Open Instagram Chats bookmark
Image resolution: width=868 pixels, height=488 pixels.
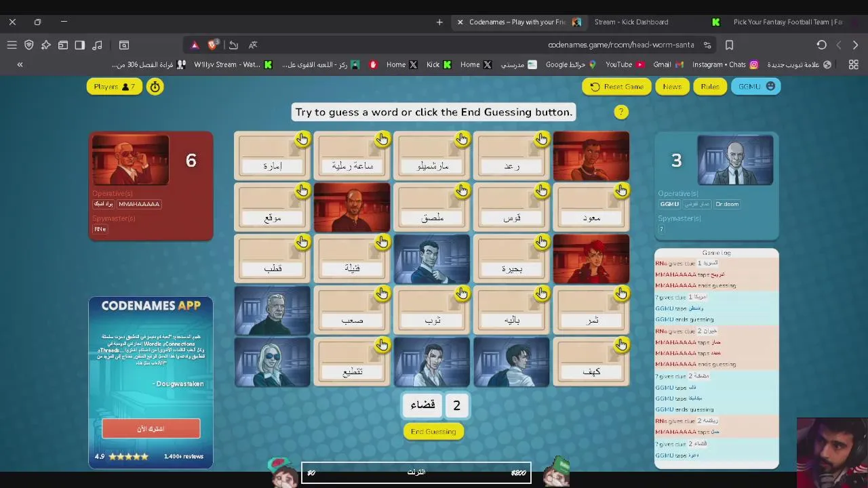(725, 64)
